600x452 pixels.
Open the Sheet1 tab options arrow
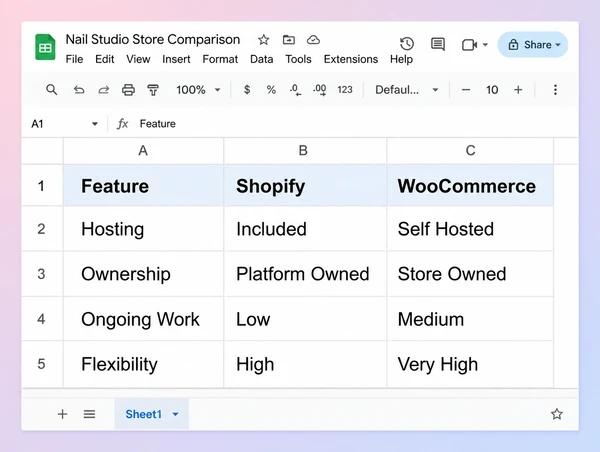coord(175,414)
